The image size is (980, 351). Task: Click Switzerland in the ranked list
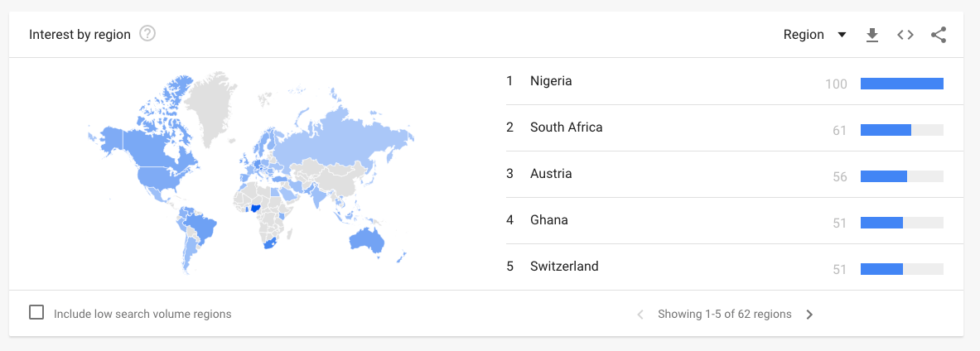tap(563, 267)
